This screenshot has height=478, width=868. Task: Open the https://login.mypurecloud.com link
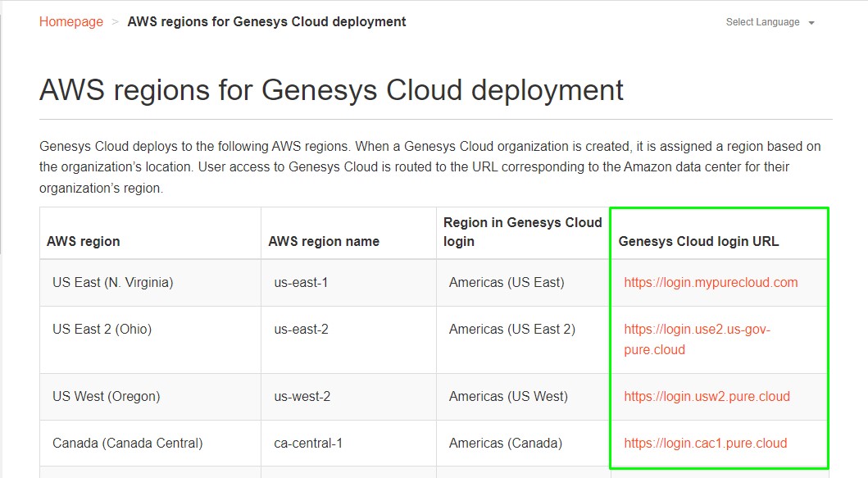(x=711, y=283)
